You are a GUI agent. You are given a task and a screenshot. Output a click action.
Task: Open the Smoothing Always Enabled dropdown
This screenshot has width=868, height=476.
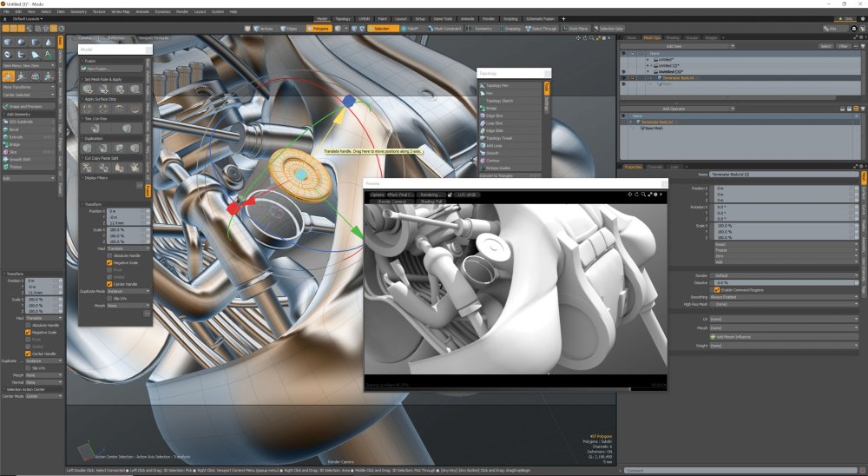coord(784,297)
